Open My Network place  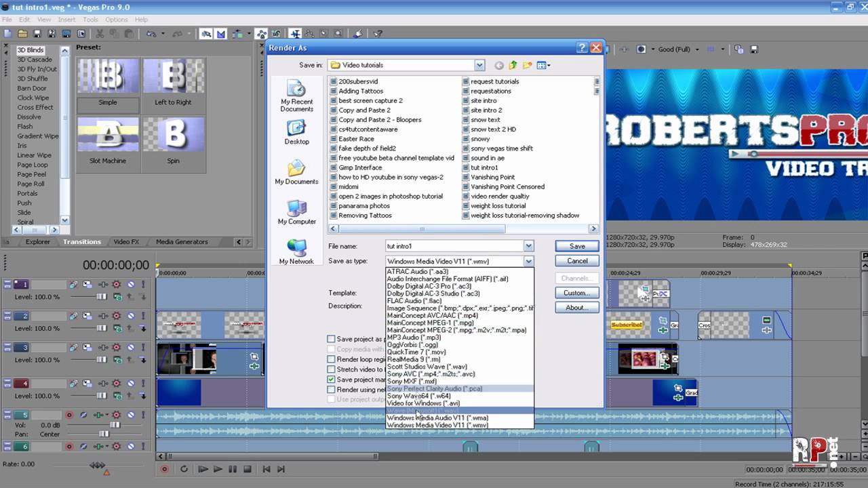pyautogui.click(x=296, y=251)
